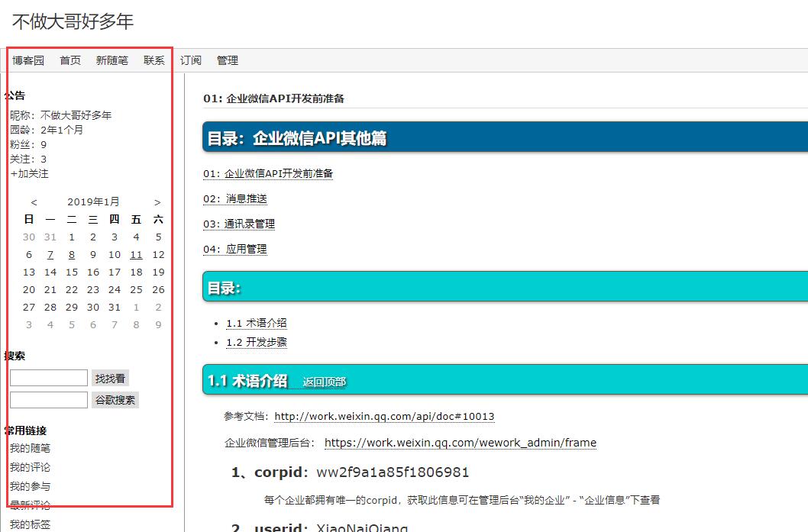Open calendar date 7 posts
Viewport: 808px width, 532px height.
[x=50, y=254]
